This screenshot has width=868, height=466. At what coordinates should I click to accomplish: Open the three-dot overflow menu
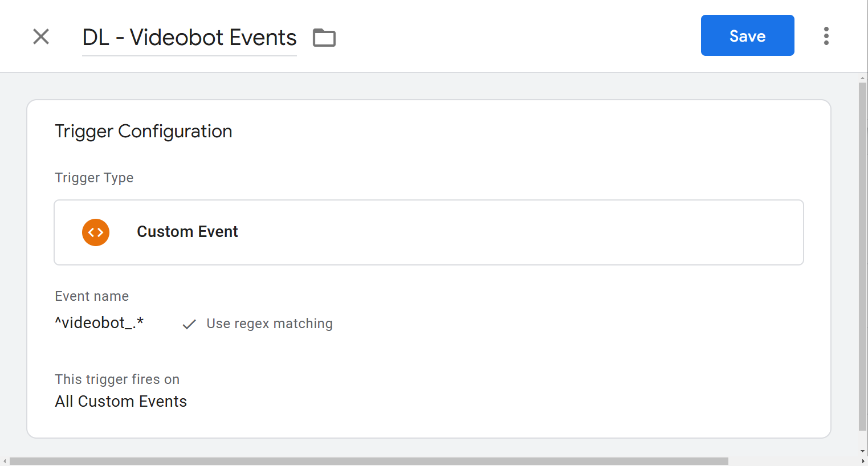(x=826, y=35)
